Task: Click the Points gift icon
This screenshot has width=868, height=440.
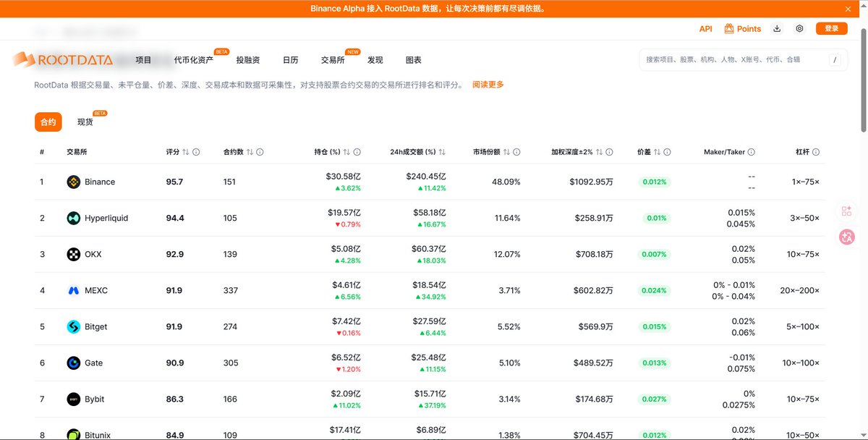Action: 729,28
